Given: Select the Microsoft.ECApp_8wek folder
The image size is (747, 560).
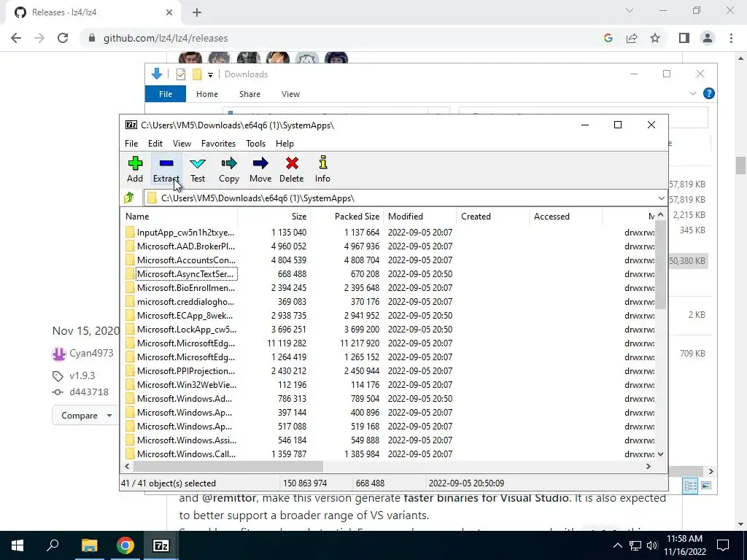Looking at the screenshot, I should pyautogui.click(x=185, y=315).
